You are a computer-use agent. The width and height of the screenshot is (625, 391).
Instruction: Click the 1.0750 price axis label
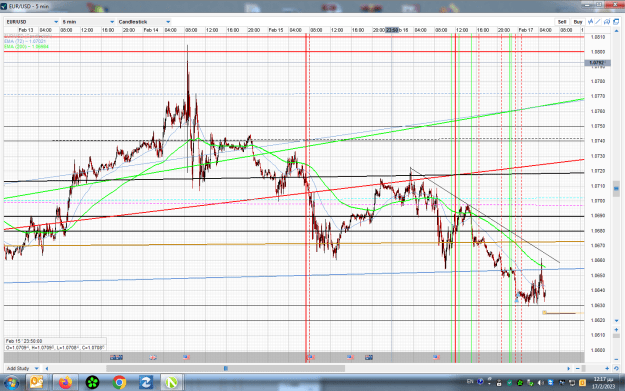click(x=598, y=126)
